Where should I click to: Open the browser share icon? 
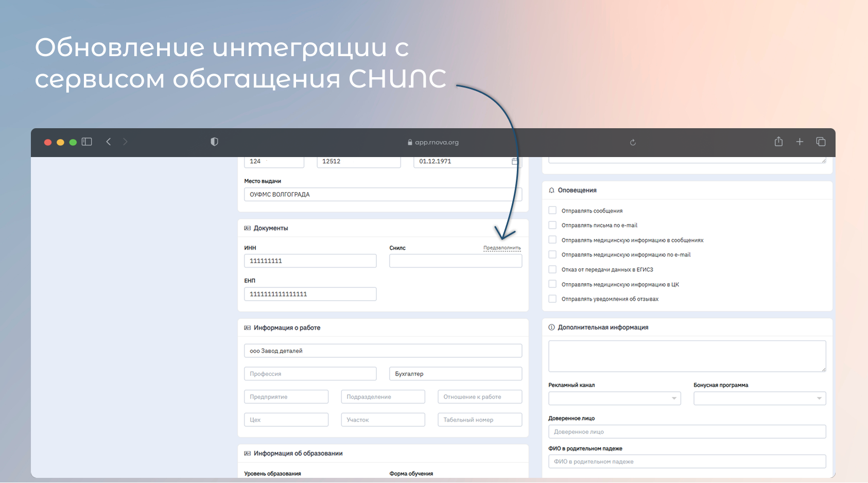click(778, 142)
